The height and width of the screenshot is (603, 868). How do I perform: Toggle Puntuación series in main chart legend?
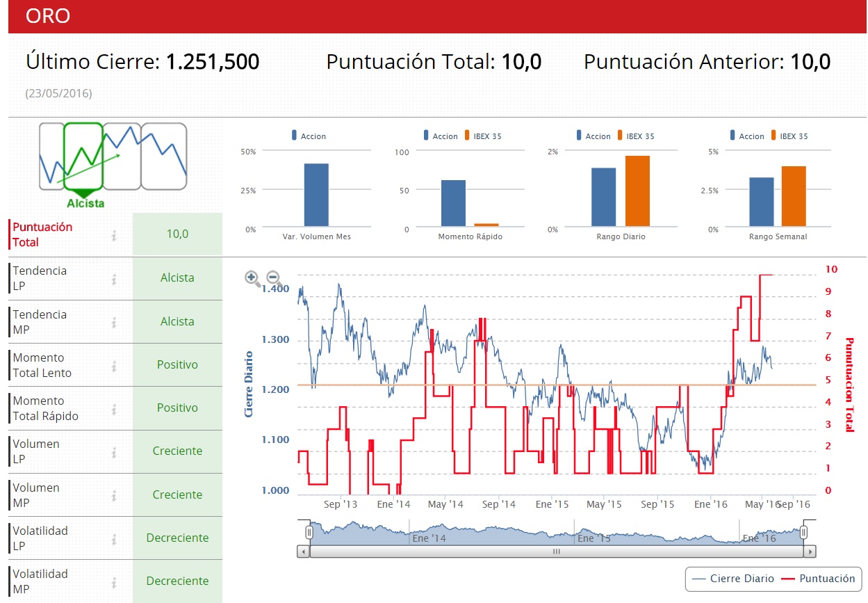[818, 579]
